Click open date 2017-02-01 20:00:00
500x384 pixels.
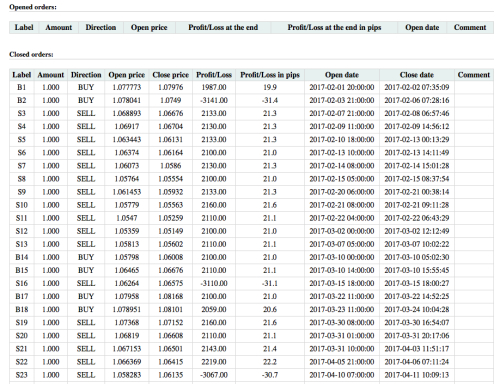coord(342,87)
